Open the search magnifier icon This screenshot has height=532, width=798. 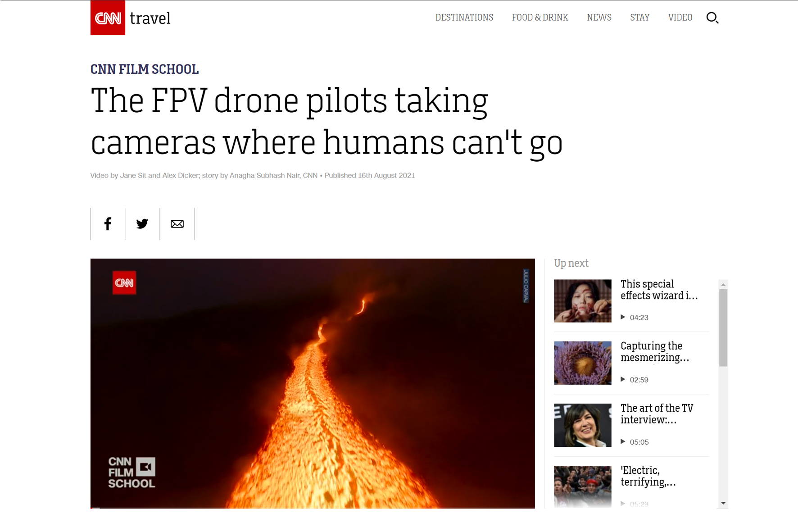click(712, 18)
